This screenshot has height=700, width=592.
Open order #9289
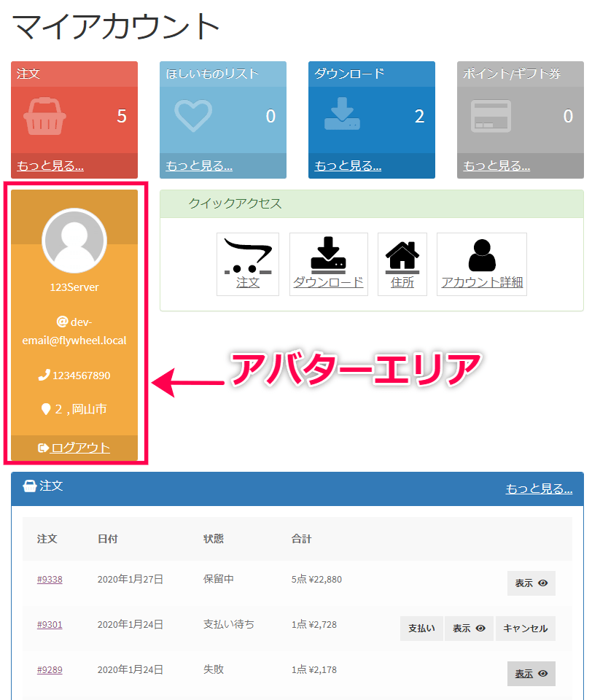click(50, 669)
